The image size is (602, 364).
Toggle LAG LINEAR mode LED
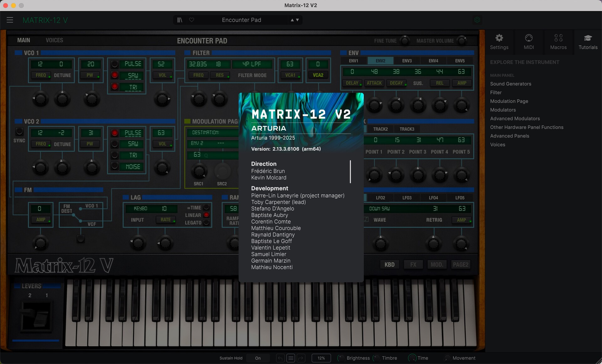pyautogui.click(x=206, y=215)
